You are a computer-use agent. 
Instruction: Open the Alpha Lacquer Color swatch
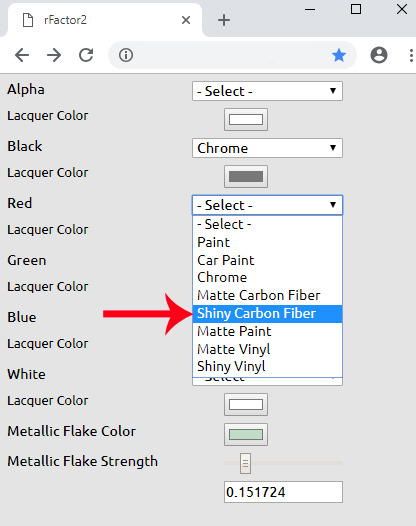click(x=246, y=119)
